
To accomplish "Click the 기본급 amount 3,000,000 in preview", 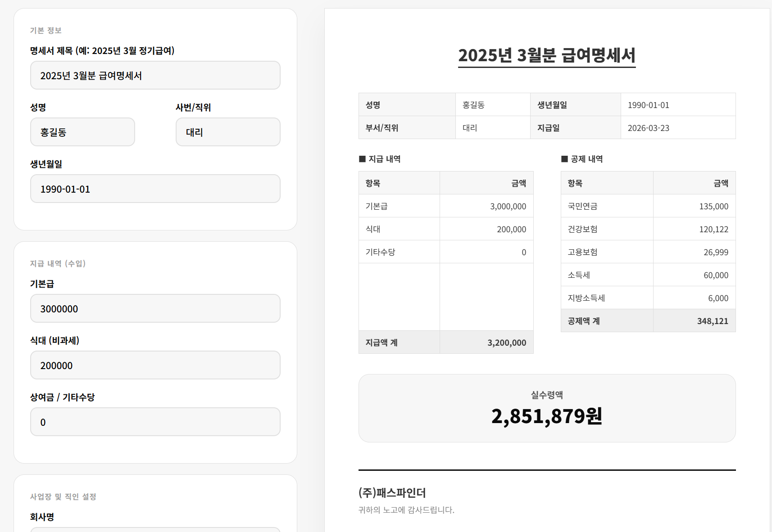I will (x=508, y=206).
